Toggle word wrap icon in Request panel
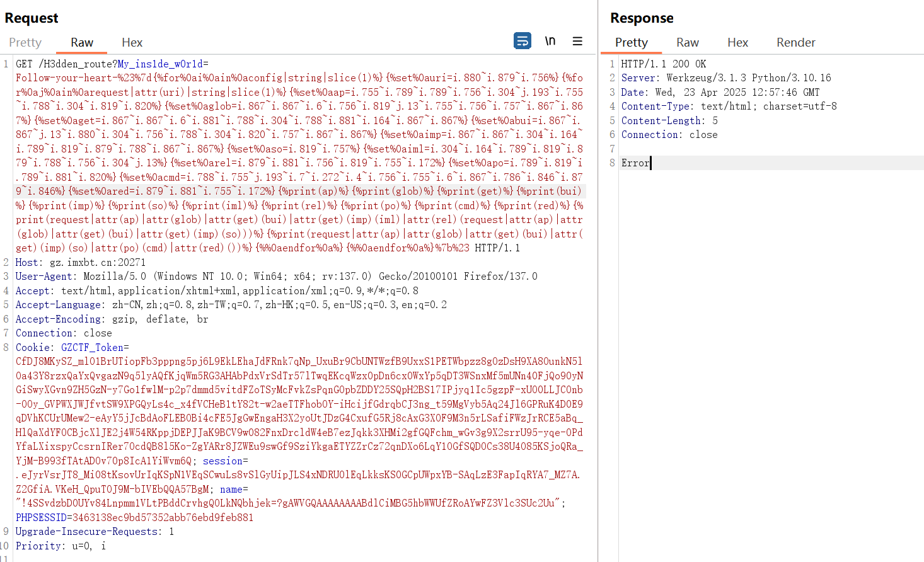The height and width of the screenshot is (562, 924). coord(523,41)
